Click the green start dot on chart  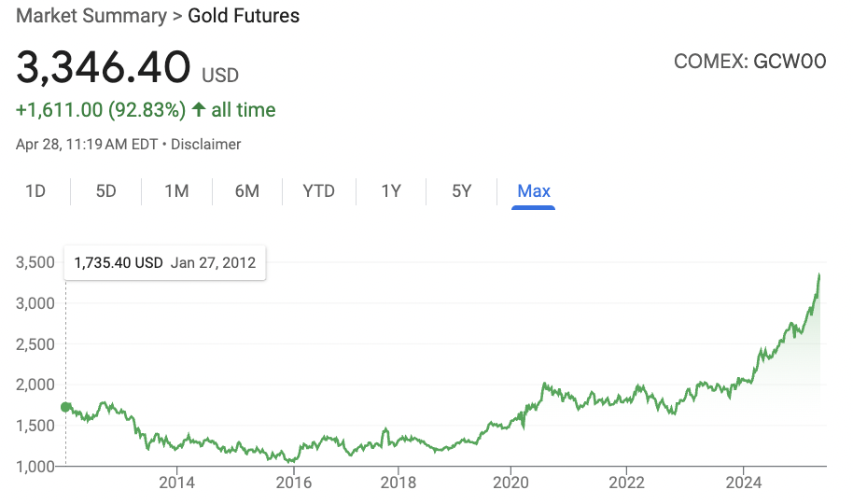click(66, 407)
